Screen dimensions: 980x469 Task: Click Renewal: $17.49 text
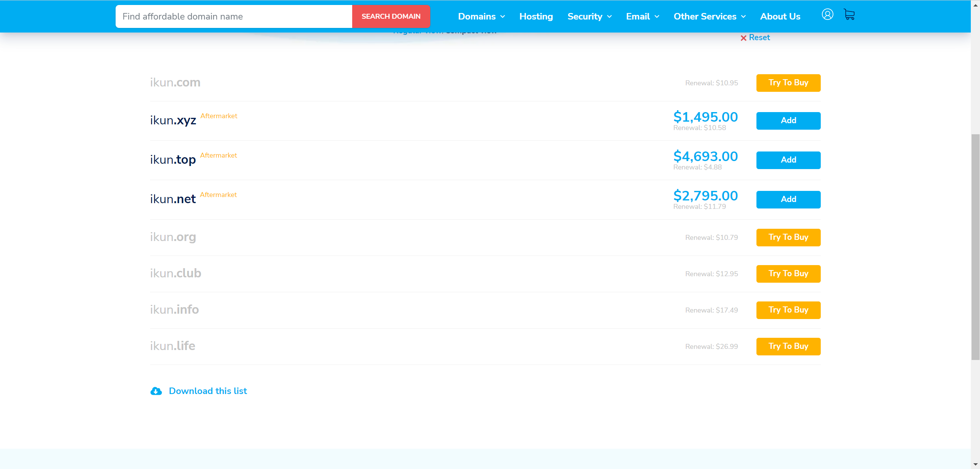click(x=712, y=310)
